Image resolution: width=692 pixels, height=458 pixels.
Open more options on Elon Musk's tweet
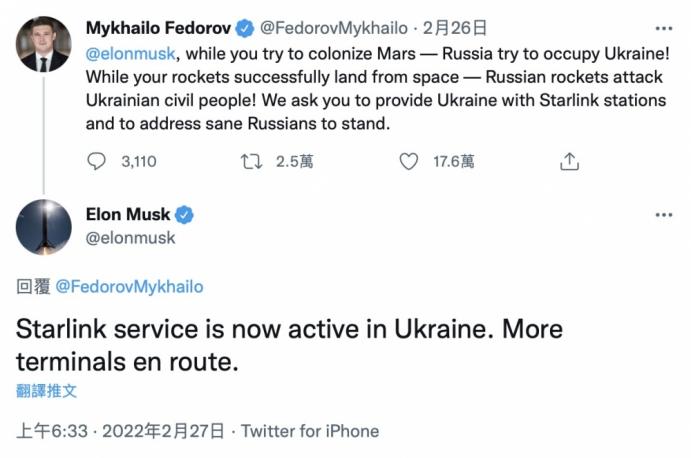click(x=663, y=215)
